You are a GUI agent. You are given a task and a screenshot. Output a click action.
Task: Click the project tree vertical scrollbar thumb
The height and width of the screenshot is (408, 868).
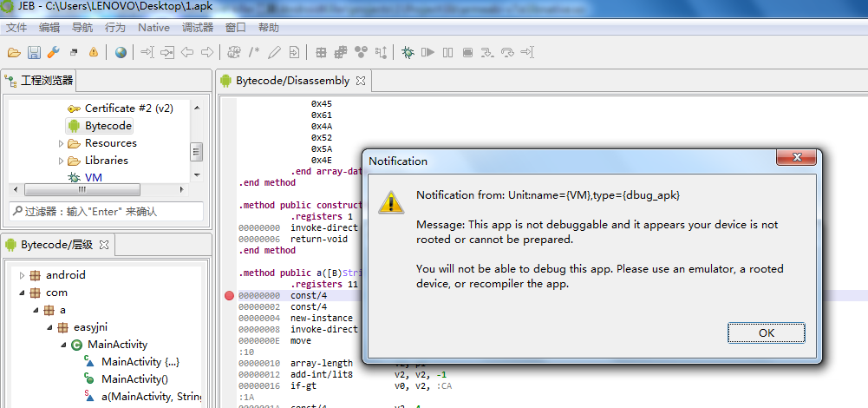tap(197, 151)
